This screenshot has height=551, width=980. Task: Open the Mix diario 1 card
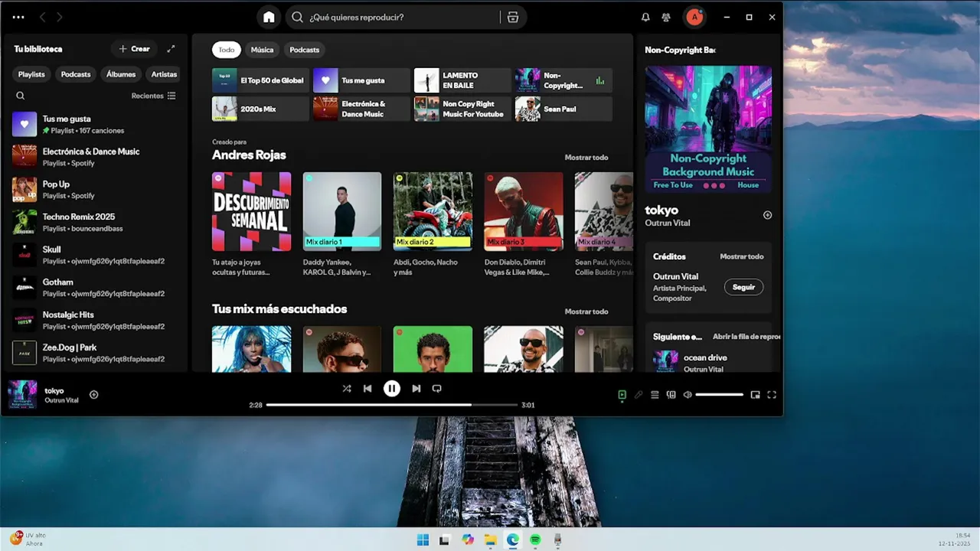(x=342, y=223)
